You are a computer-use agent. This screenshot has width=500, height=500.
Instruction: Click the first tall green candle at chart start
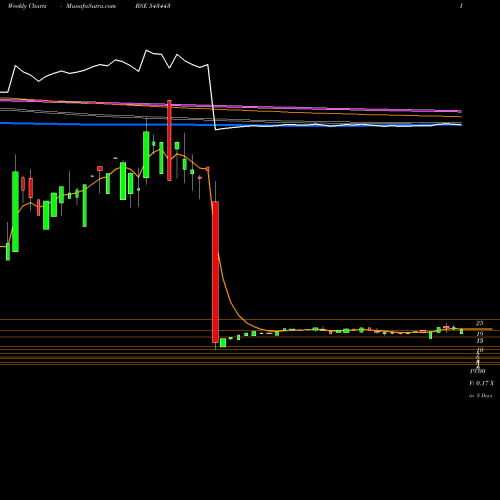point(15,211)
